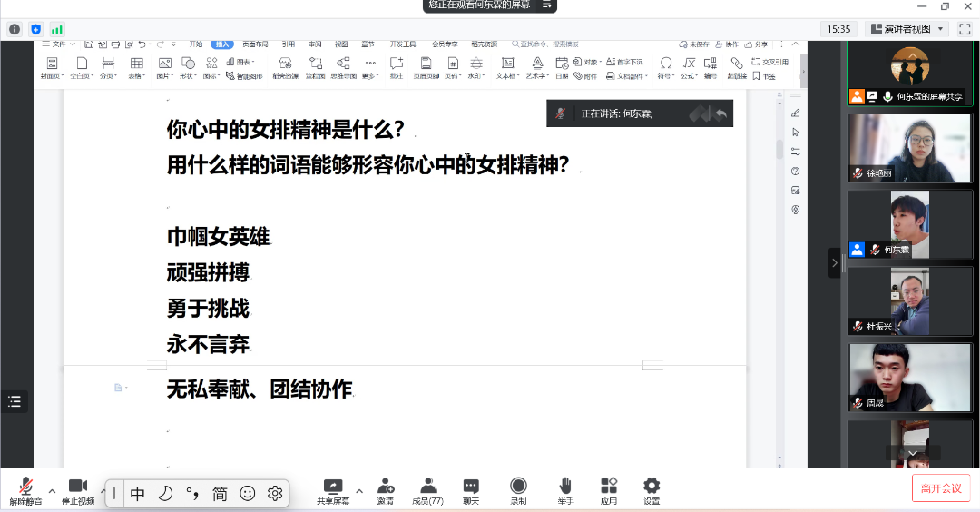Collapse the participant video sidebar arrow
The image size is (980, 512).
[x=834, y=263]
